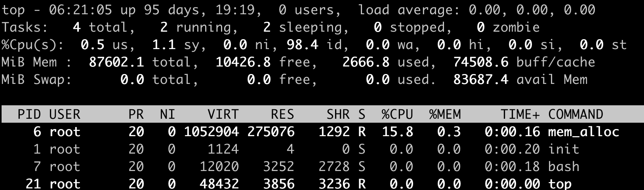Click the VIRT column header
Viewport: 644px width, 190px height.
[x=223, y=114]
